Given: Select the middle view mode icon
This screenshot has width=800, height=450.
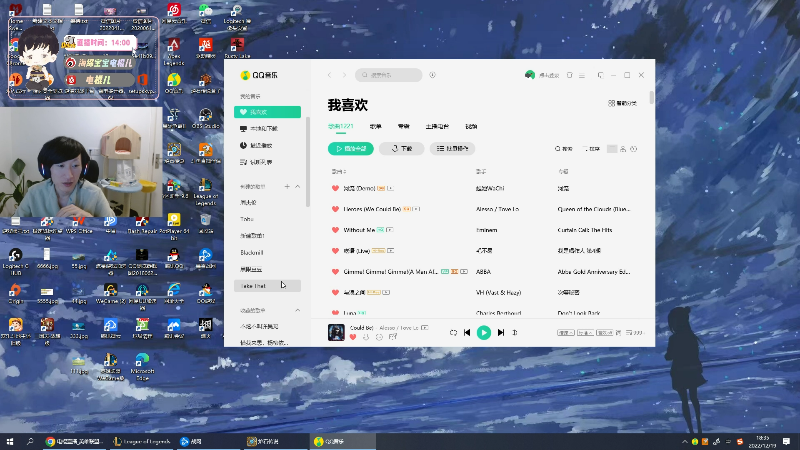Looking at the screenshot, I should point(623,149).
